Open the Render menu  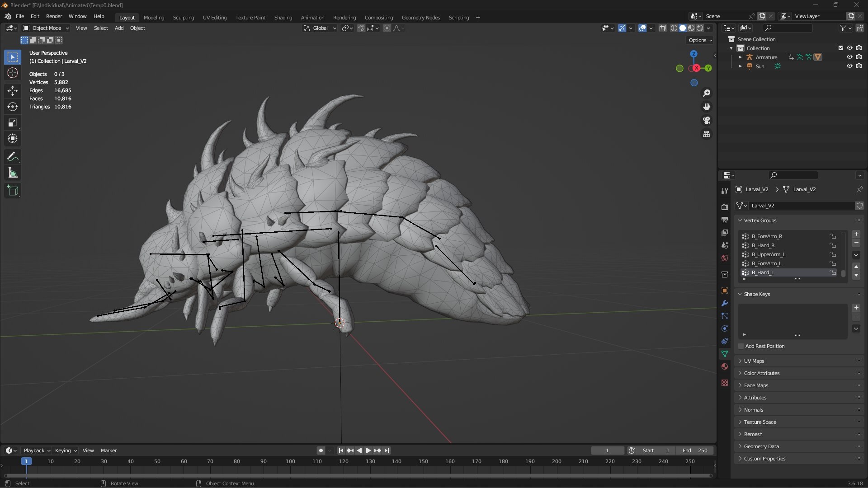pyautogui.click(x=54, y=16)
